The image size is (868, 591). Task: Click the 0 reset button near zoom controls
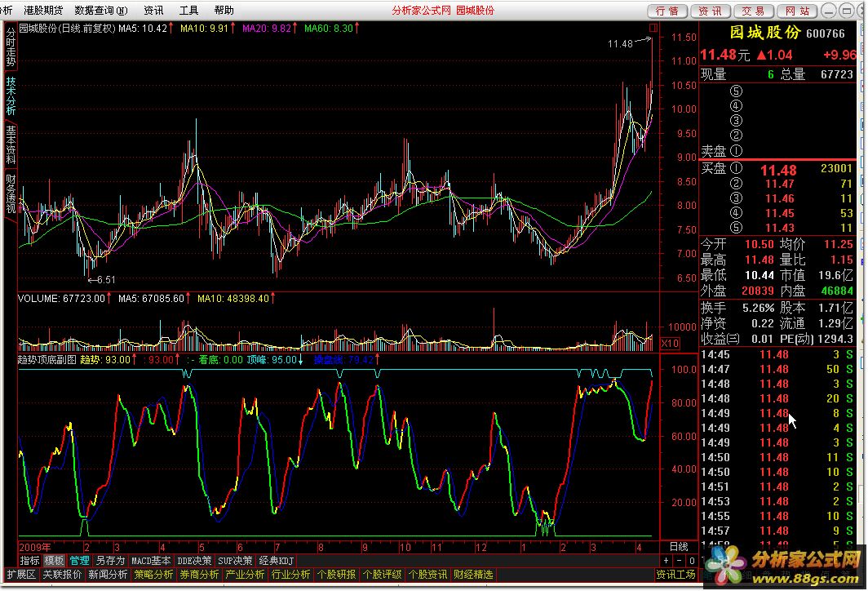(x=692, y=561)
